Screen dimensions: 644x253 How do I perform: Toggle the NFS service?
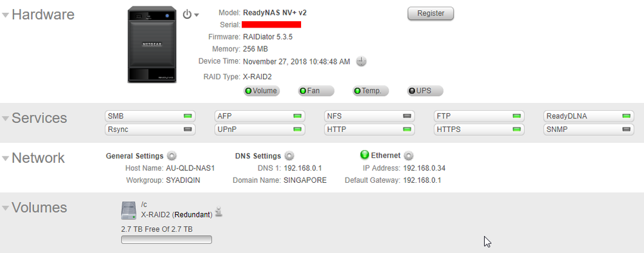369,116
